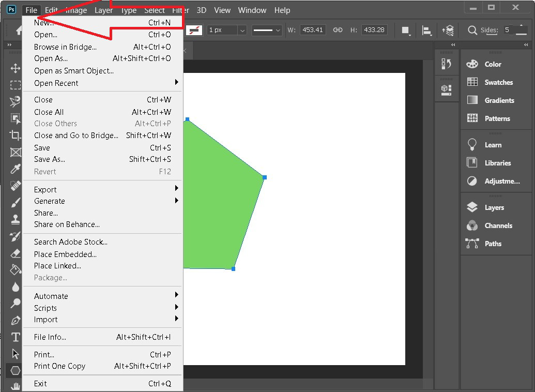
Task: Activate the Pen tool
Action: (16, 320)
